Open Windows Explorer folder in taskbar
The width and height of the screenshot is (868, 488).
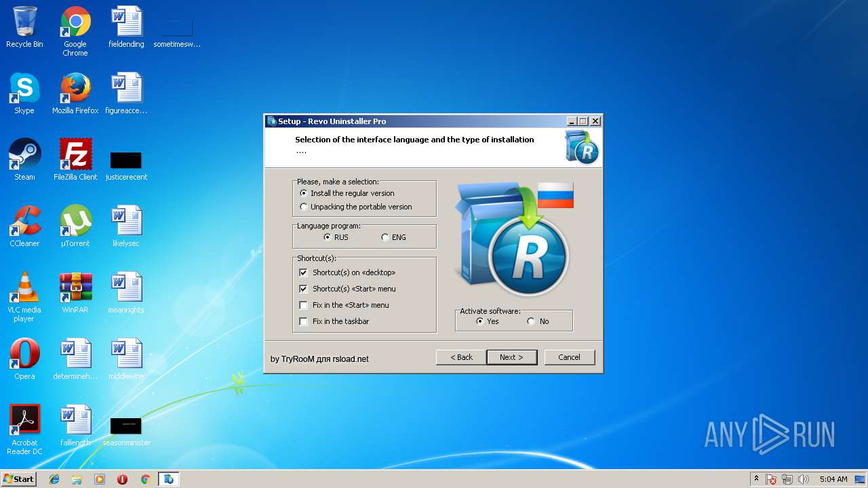click(77, 479)
